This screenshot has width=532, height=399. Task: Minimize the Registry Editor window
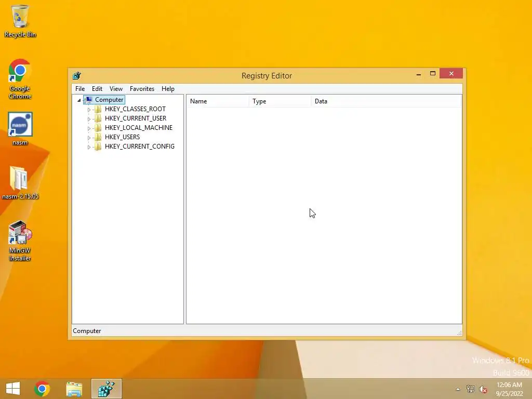(419, 74)
